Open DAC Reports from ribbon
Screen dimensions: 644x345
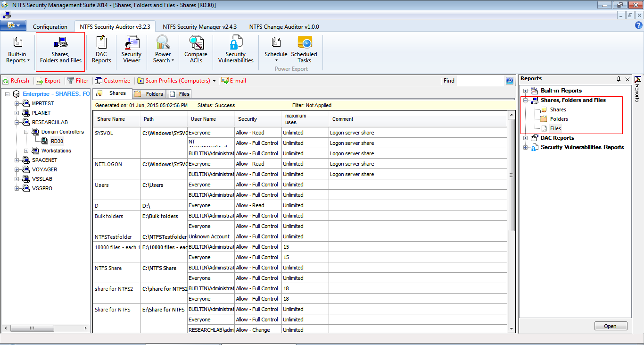click(x=101, y=50)
